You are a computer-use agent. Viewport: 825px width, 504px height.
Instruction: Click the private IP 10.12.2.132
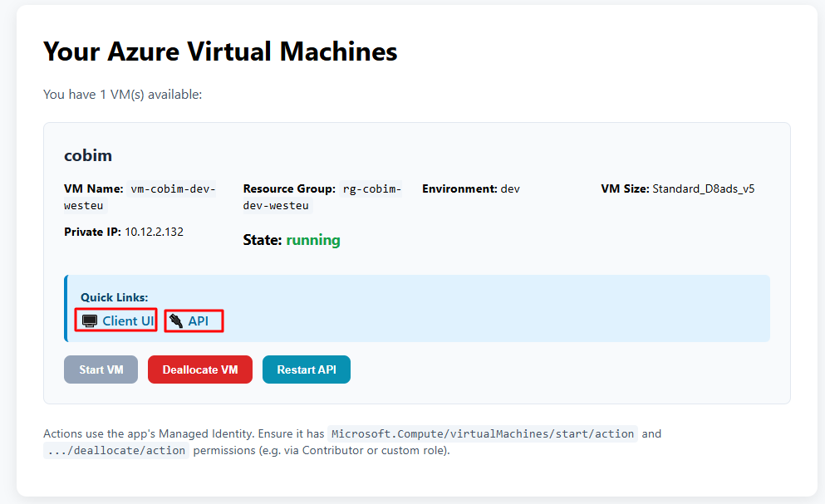[154, 232]
